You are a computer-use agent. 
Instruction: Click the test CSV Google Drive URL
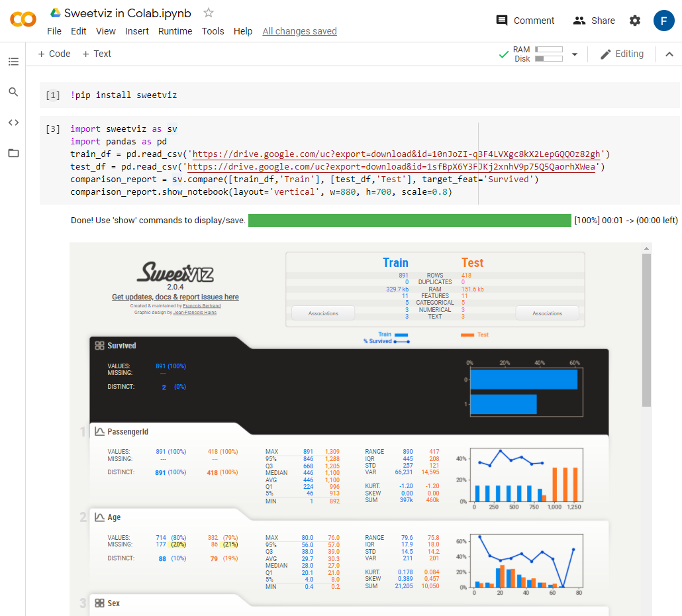pyautogui.click(x=391, y=167)
